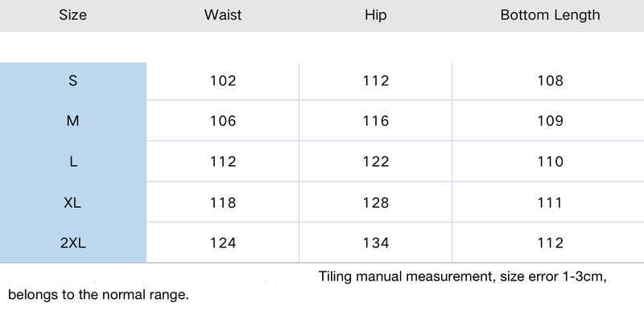This screenshot has width=644, height=336.
Task: Select the S size row label
Action: [x=73, y=81]
